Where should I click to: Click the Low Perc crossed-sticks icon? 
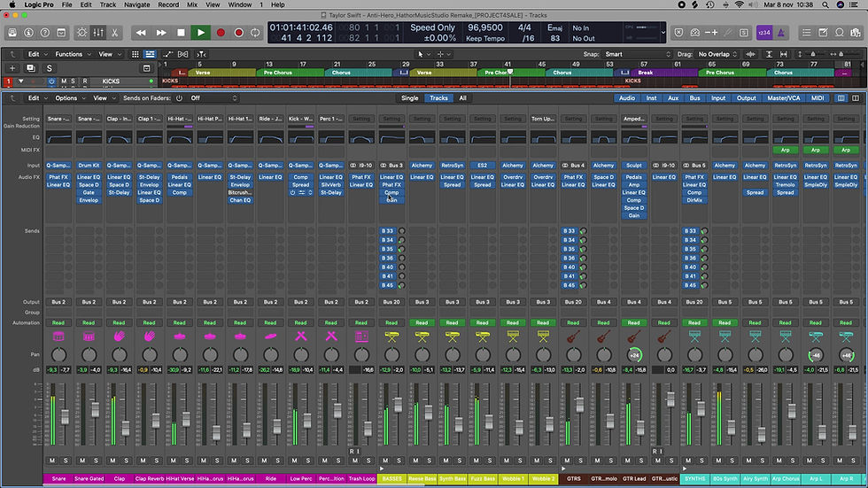point(301,337)
